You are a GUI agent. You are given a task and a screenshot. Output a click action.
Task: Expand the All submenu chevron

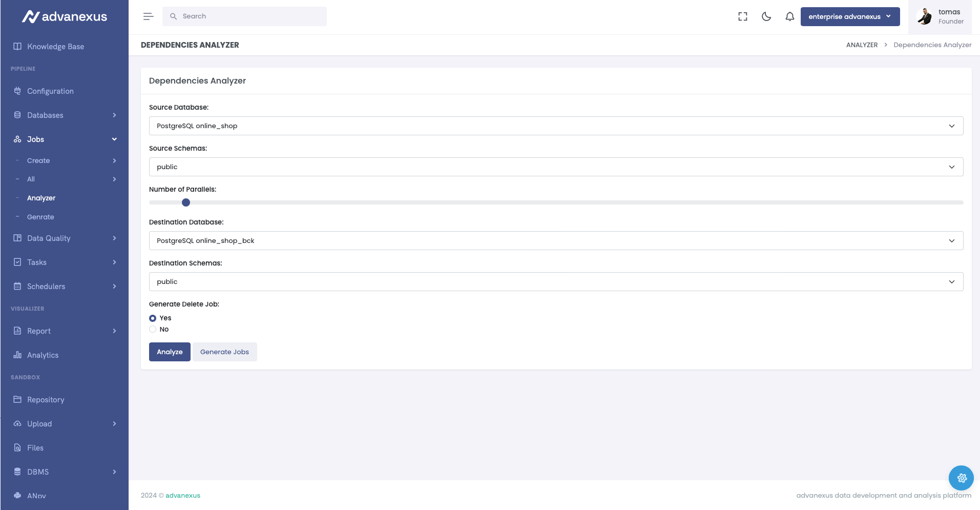pos(114,179)
